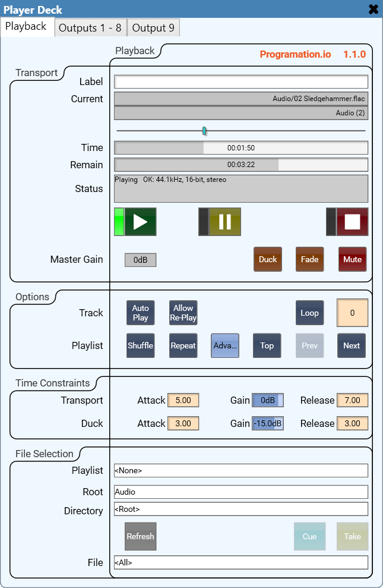Toggle Auto Play for tracks
Viewport: 383px width, 588px height.
click(x=141, y=313)
